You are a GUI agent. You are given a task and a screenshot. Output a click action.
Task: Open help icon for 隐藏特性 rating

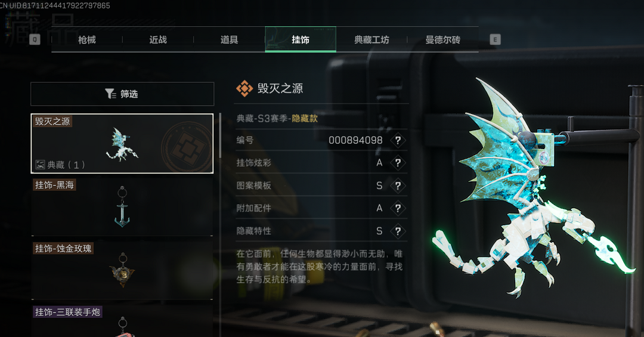(x=398, y=231)
